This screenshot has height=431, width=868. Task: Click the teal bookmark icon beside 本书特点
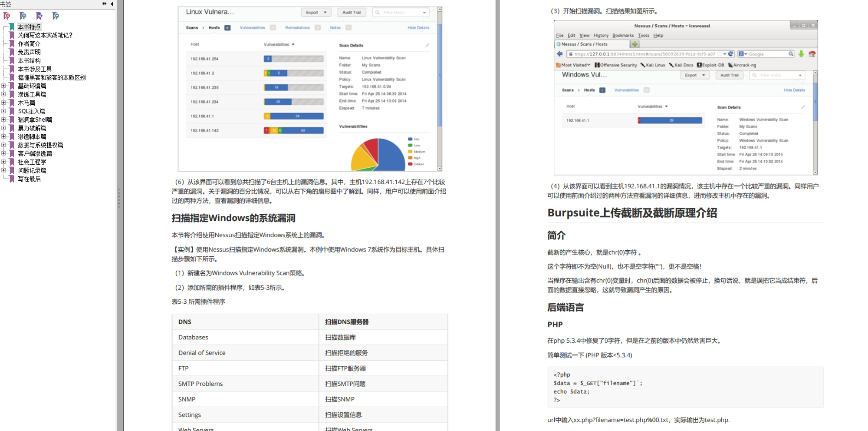(x=12, y=27)
